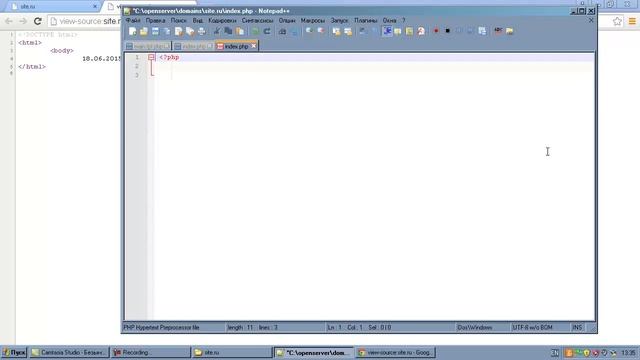Run macro multiple times icon
640x360 pixels.
pos(470,31)
